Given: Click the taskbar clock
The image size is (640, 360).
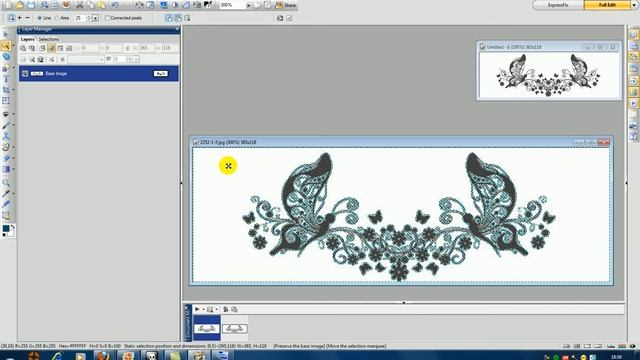Looking at the screenshot, I should [617, 357].
